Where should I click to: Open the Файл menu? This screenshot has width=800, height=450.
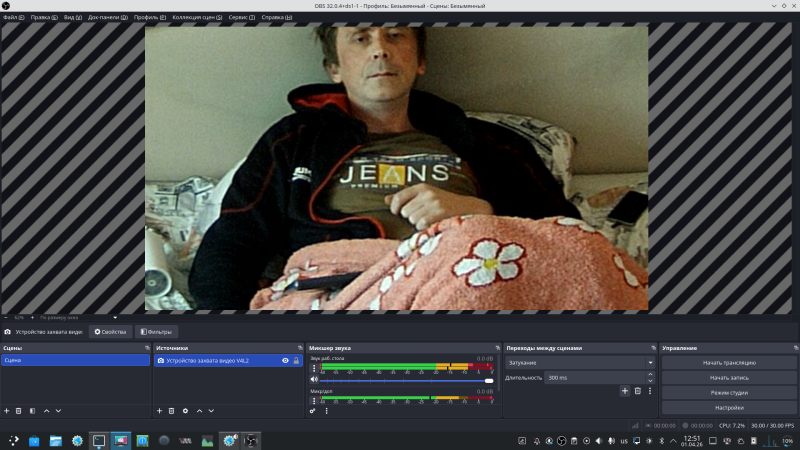click(10, 17)
